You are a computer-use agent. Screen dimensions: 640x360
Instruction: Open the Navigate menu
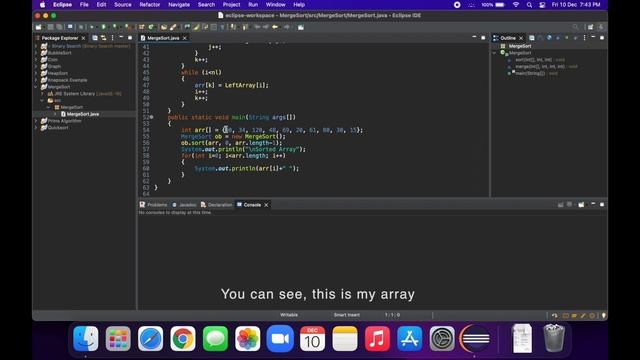point(179,5)
